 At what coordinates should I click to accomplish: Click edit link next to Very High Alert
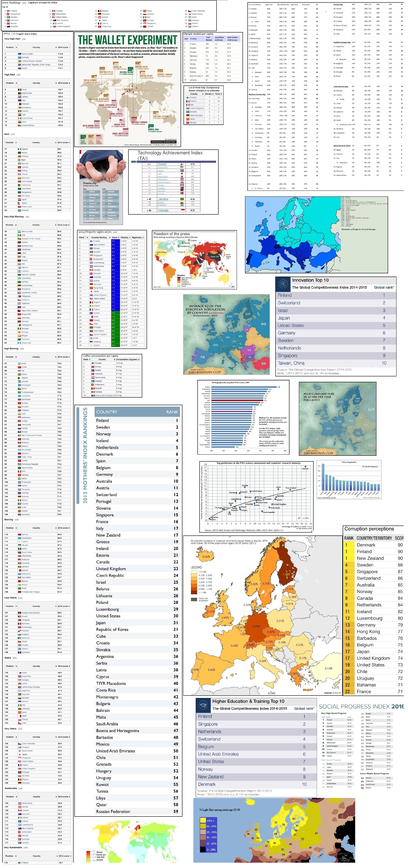click(x=24, y=39)
